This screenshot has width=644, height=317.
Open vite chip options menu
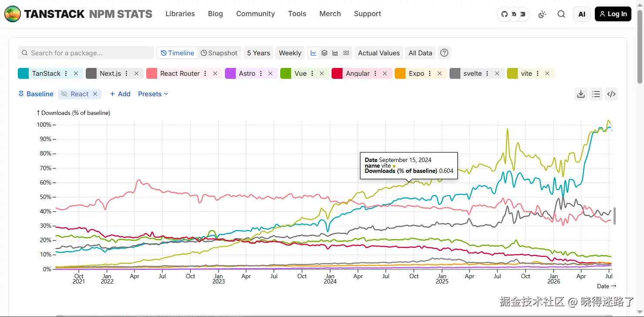[537, 74]
